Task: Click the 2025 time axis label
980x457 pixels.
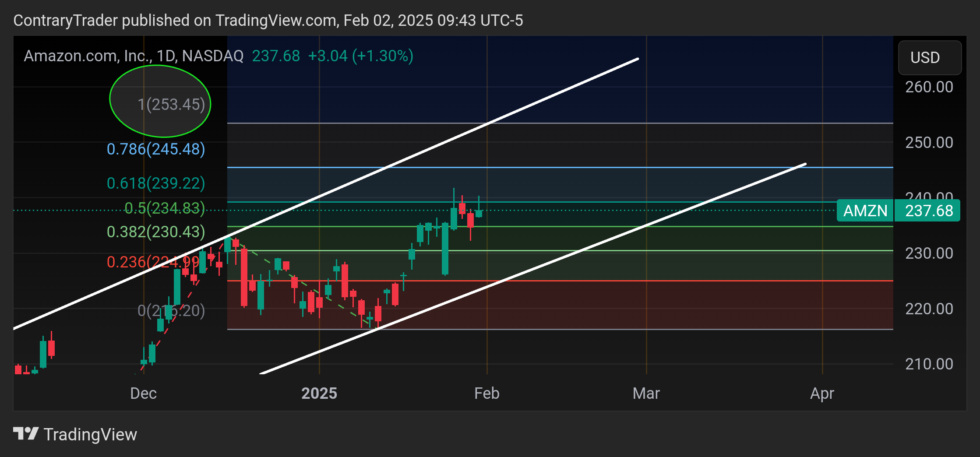Action: pyautogui.click(x=319, y=393)
